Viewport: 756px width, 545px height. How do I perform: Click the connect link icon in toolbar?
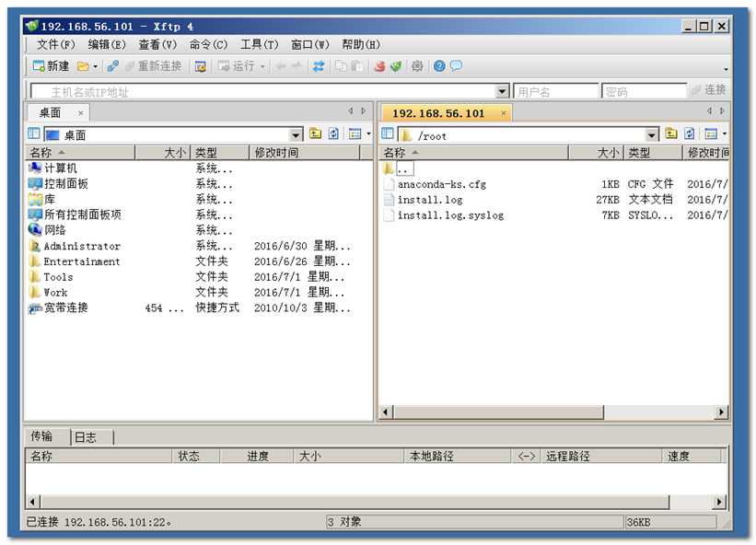click(x=113, y=66)
